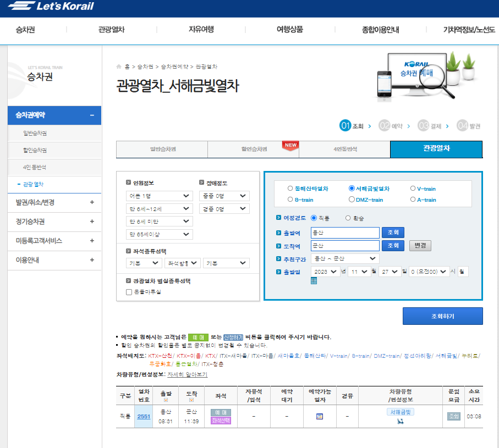499x448 pixels.
Task: Open 자세히 알아보기 link
Action: pos(187,374)
